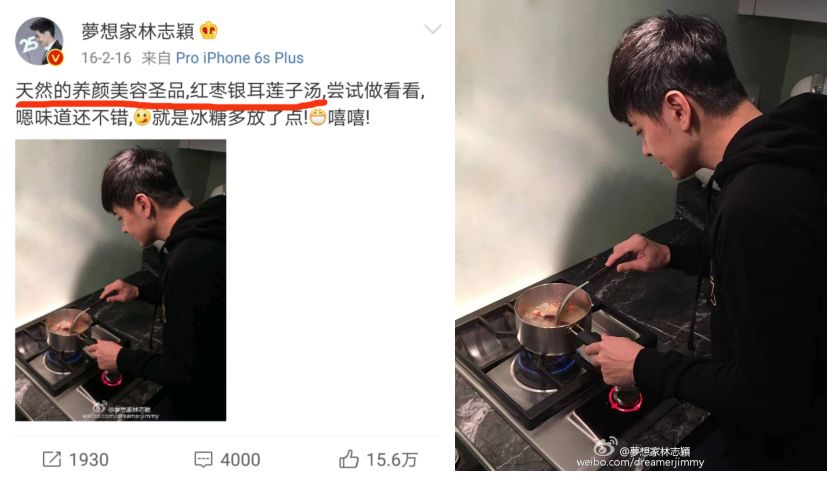The width and height of the screenshot is (827, 477).
Task: Tap the grinning emoji before 嘻嘻
Action: [318, 117]
